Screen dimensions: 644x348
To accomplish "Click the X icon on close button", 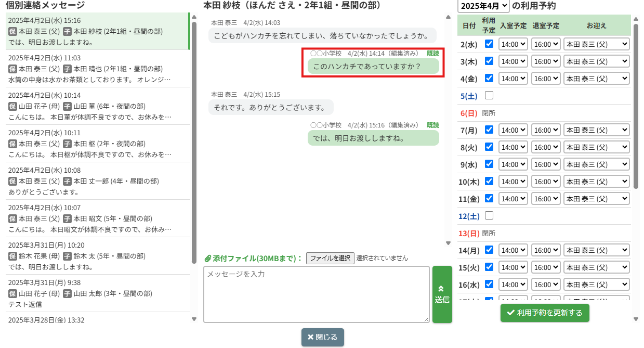I will [x=310, y=337].
